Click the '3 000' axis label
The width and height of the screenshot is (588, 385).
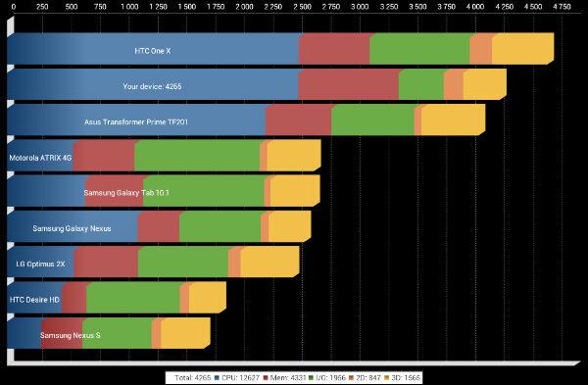[x=360, y=7]
